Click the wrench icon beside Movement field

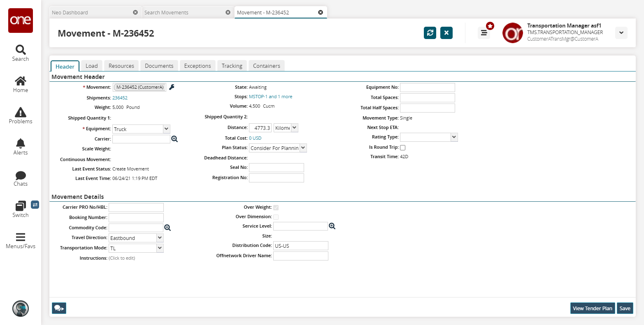pyautogui.click(x=172, y=87)
